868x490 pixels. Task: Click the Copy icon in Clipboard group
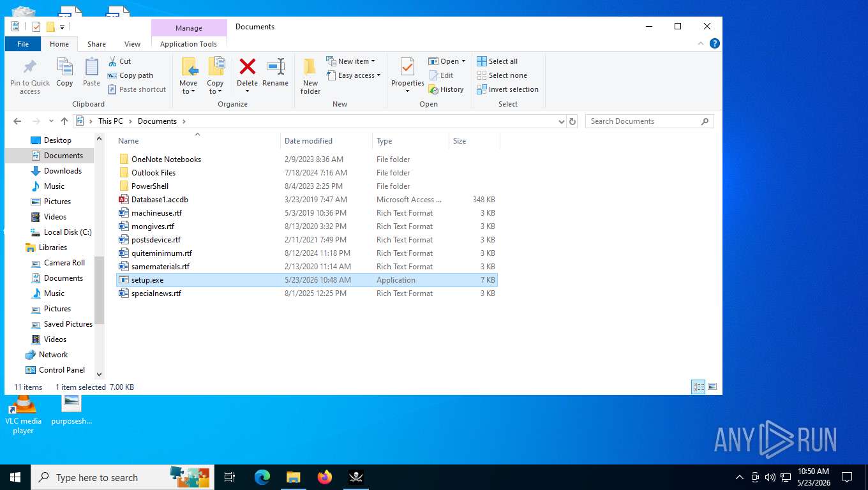tap(64, 72)
